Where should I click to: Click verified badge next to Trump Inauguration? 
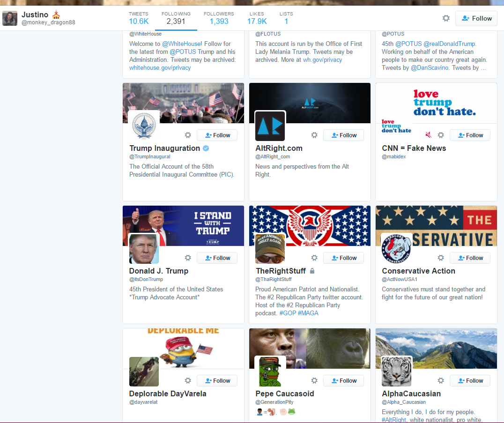click(x=206, y=148)
